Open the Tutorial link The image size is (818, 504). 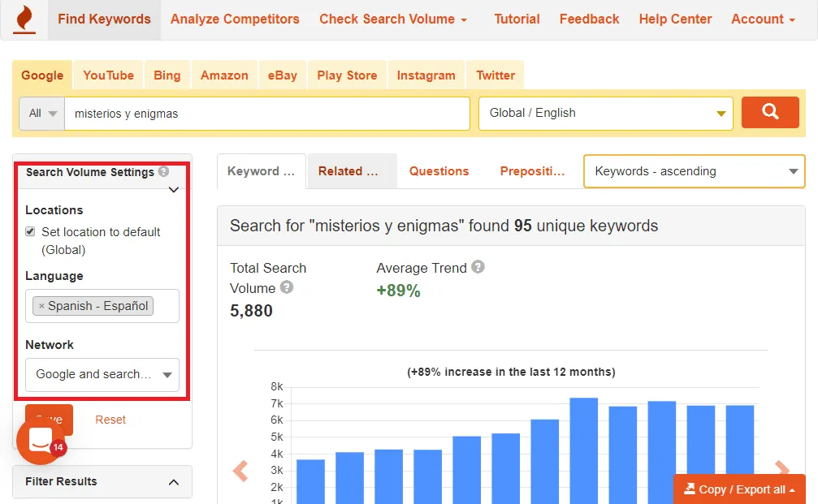[517, 19]
